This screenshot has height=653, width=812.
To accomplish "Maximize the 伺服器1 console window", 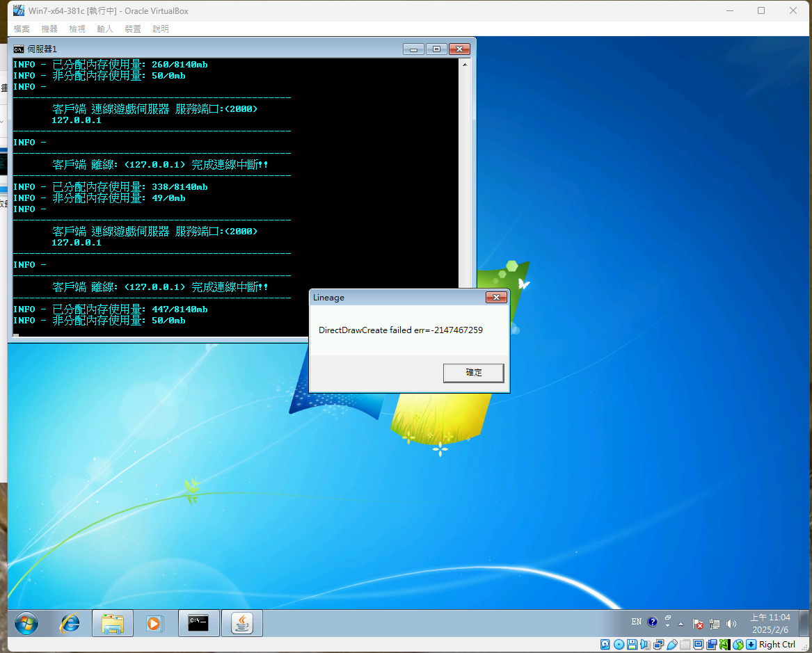I will coord(436,49).
